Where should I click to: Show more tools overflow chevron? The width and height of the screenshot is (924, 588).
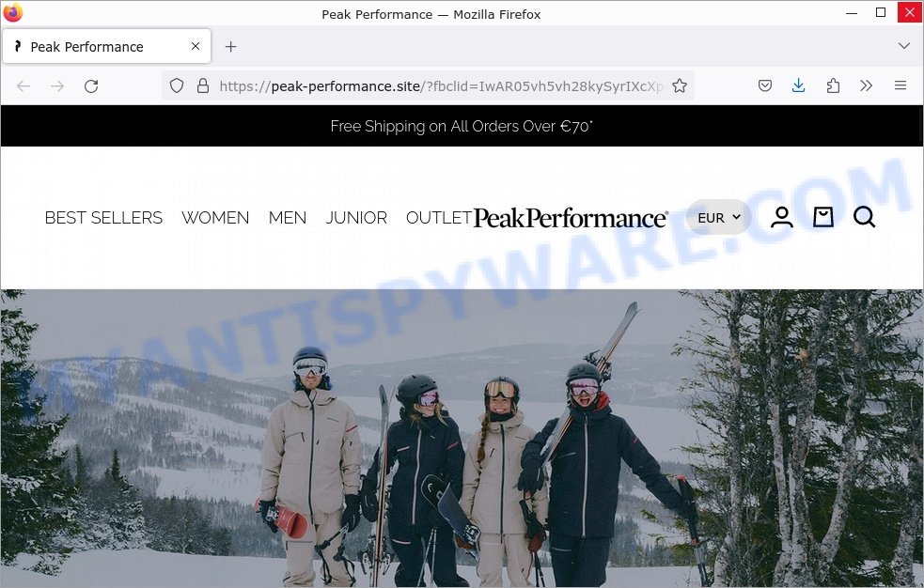tap(866, 85)
